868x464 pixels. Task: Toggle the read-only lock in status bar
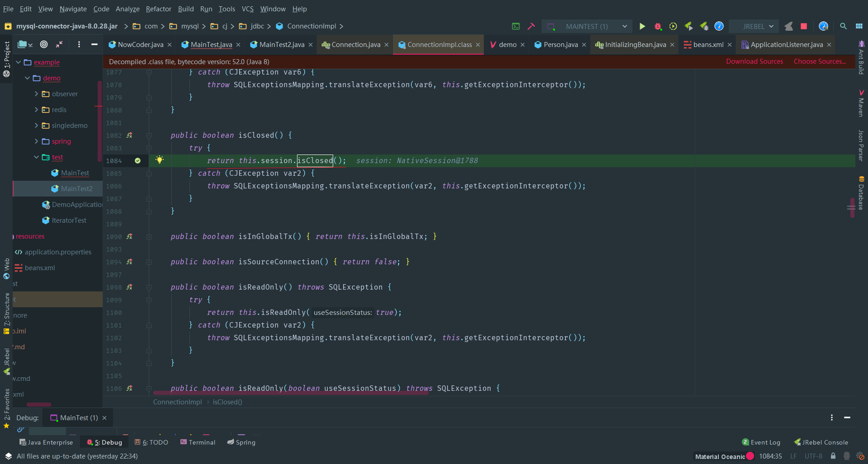(834, 456)
